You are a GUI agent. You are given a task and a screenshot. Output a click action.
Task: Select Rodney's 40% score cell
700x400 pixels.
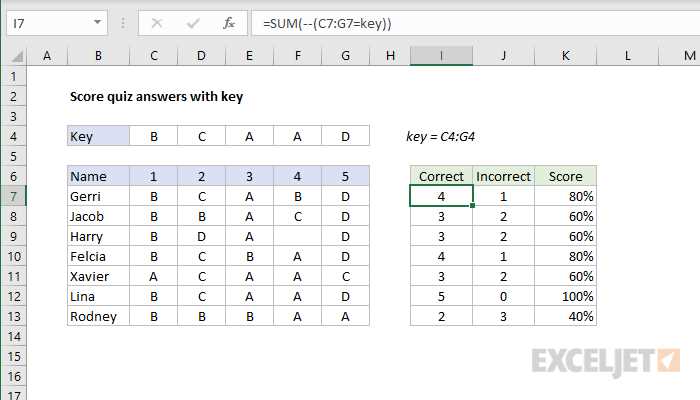[565, 316]
